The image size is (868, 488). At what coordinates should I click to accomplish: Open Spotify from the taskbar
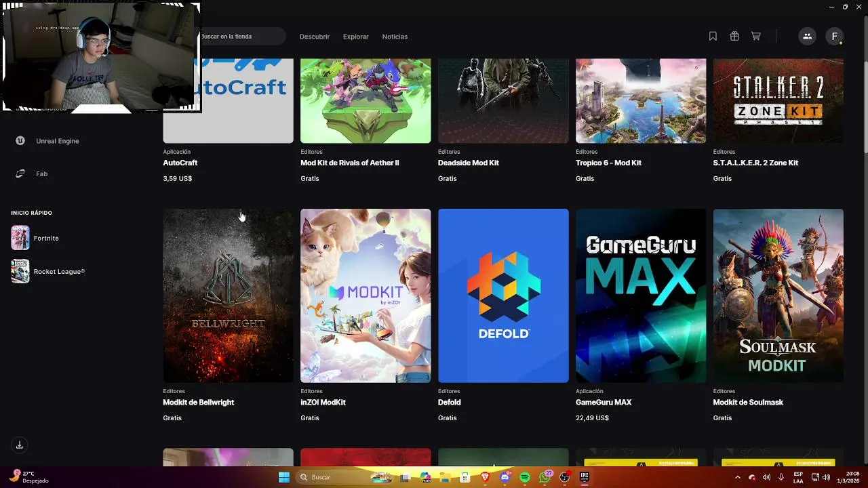(x=525, y=477)
